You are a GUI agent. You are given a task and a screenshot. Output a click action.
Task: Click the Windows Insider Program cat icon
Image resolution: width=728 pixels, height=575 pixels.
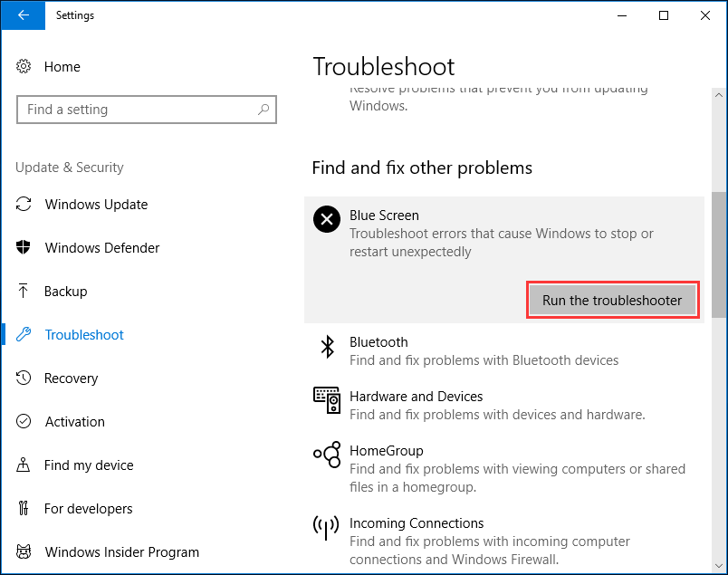coord(24,551)
